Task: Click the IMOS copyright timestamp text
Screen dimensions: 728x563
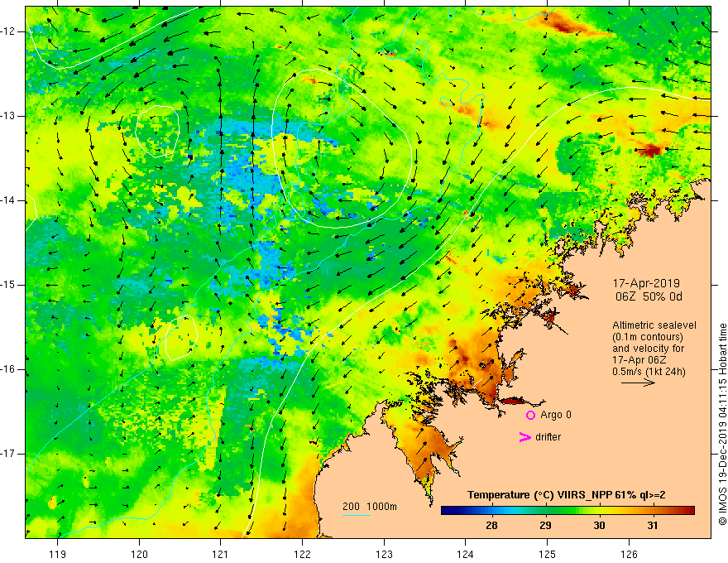Action: 722,425
